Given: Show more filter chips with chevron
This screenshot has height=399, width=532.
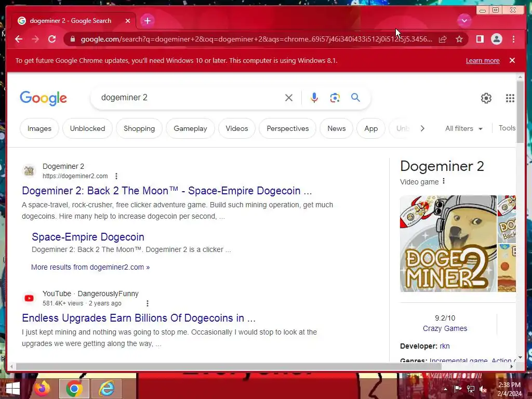Looking at the screenshot, I should 422,129.
